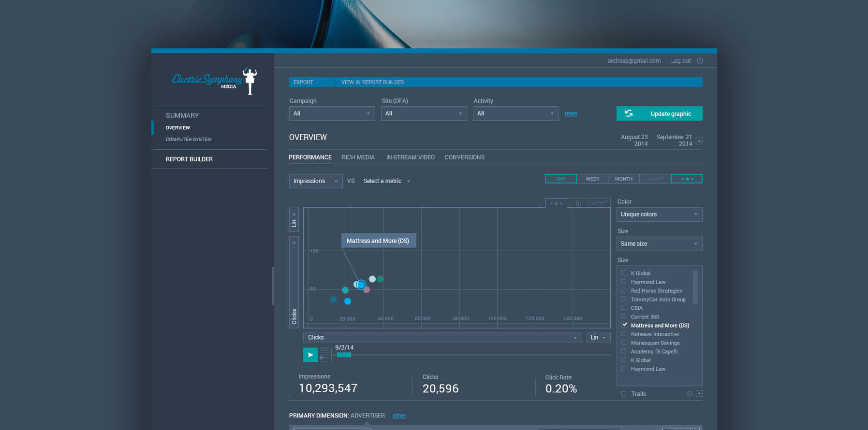Click the Log out link
This screenshot has width=868, height=430.
pos(681,61)
